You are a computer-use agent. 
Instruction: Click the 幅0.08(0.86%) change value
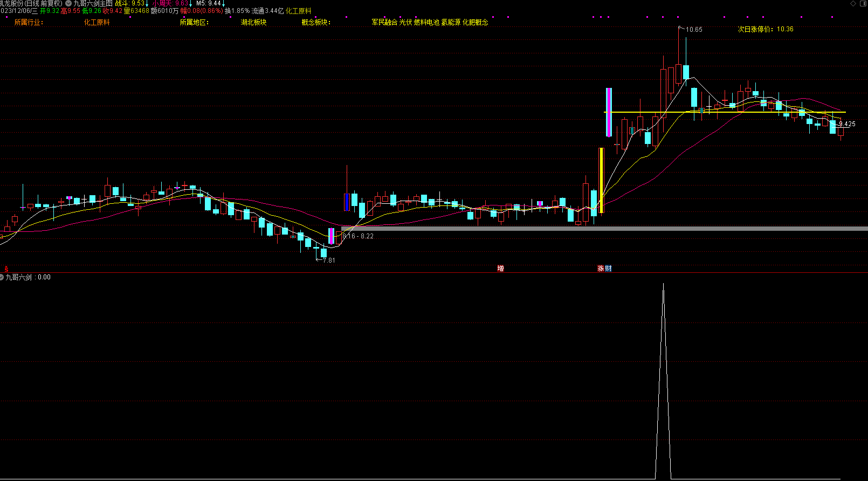click(202, 11)
